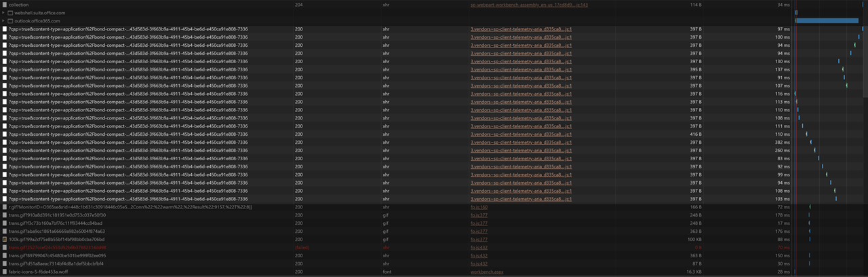868x277 pixels.
Task: Expand the webshell.suite.office.com frame group
Action: [x=3, y=13]
